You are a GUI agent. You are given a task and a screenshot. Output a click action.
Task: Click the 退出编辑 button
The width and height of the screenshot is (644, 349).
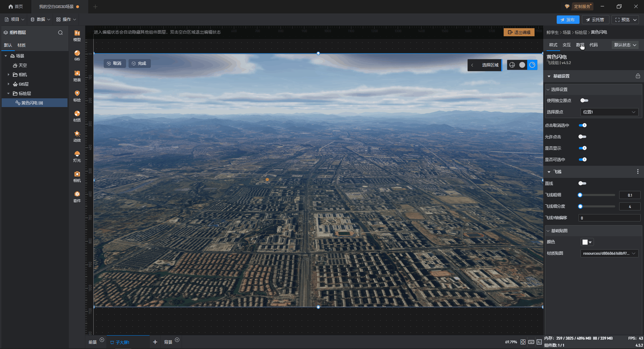(x=519, y=32)
